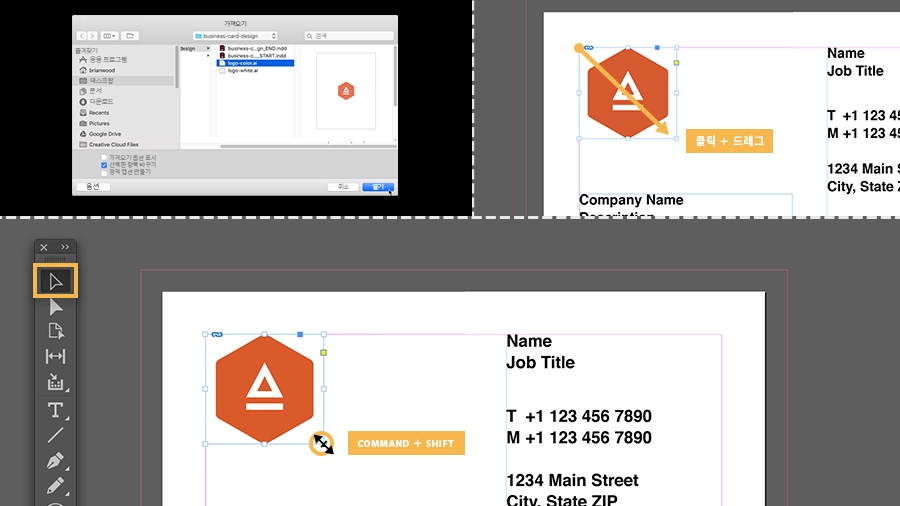This screenshot has height=506, width=900.
Task: Select 다운로드 in the sidebar
Action: tap(96, 102)
